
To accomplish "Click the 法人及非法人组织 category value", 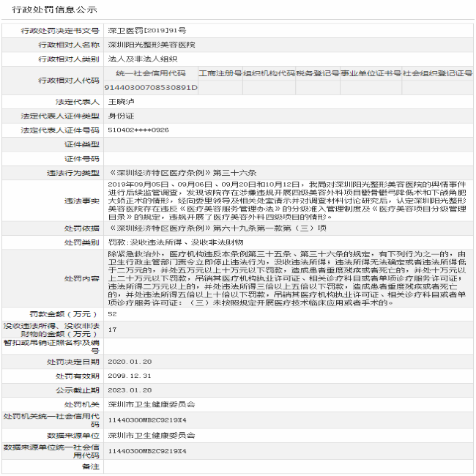I will click(x=142, y=59).
